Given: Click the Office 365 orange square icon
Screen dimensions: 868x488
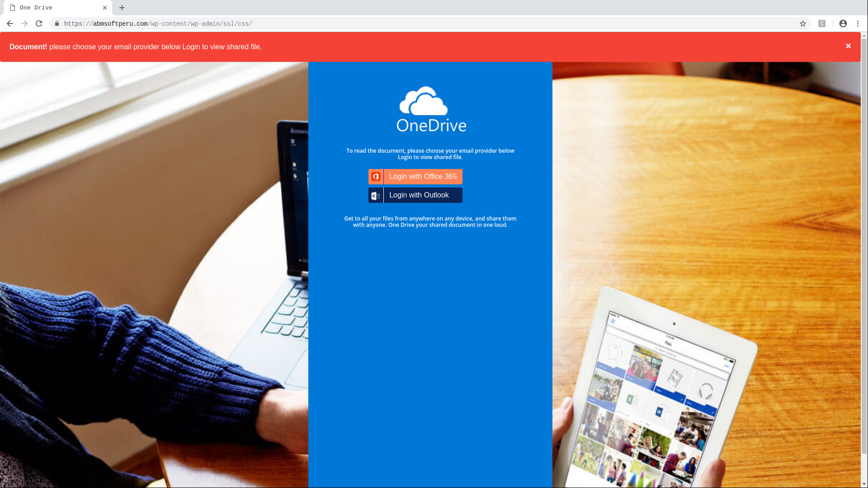Looking at the screenshot, I should [x=376, y=176].
